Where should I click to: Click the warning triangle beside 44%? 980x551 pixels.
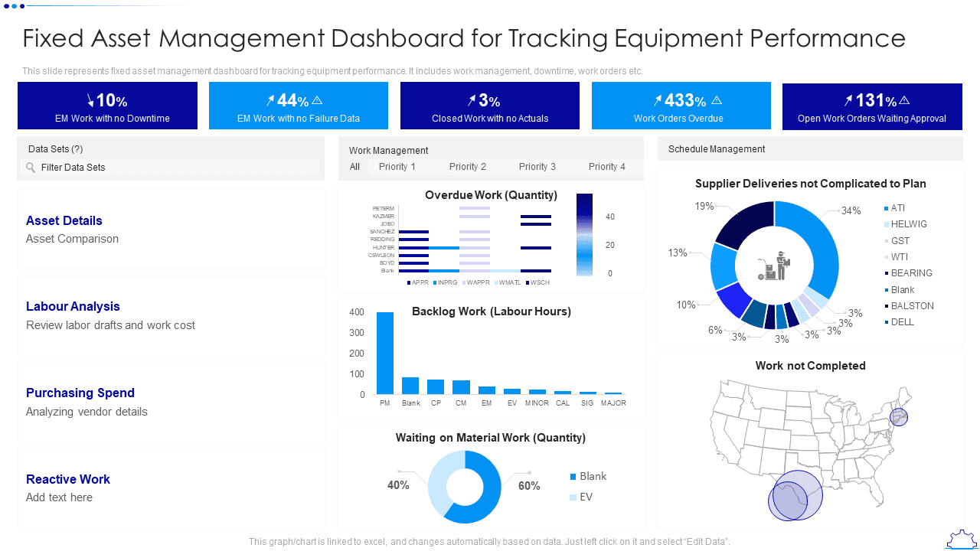click(x=317, y=100)
